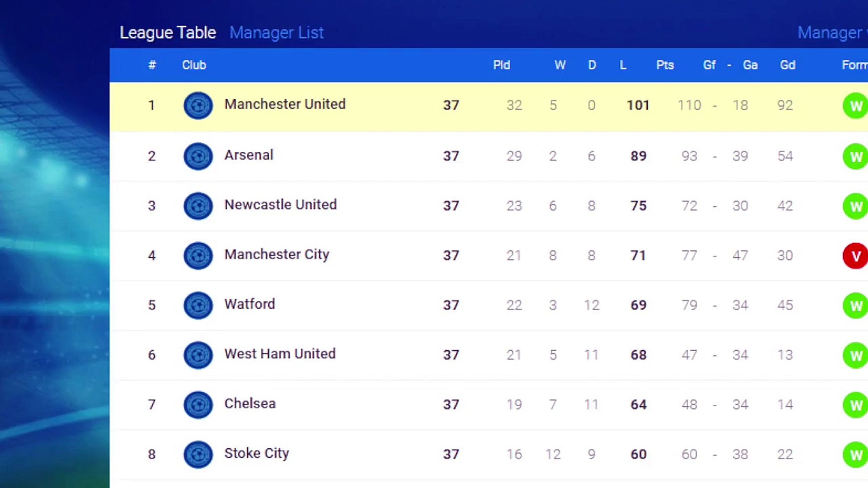This screenshot has width=868, height=488.
Task: Click the Pld column header
Action: 501,65
